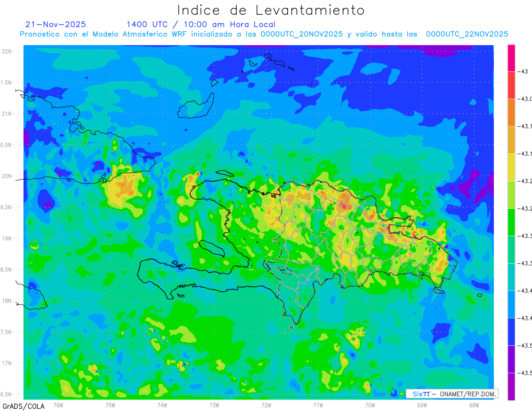Click the "ONAMET/REP.DOM." label box
Image resolution: width=532 pixels, height=411 pixels.
click(x=452, y=394)
